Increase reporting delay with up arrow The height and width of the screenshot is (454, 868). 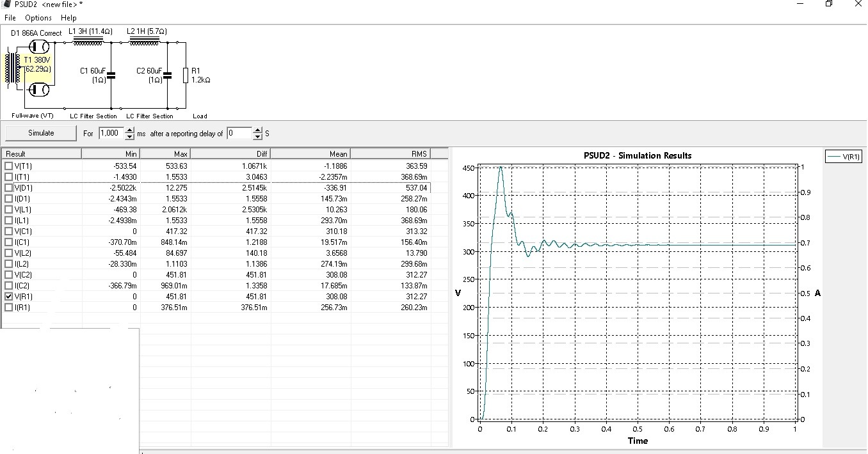(x=258, y=130)
